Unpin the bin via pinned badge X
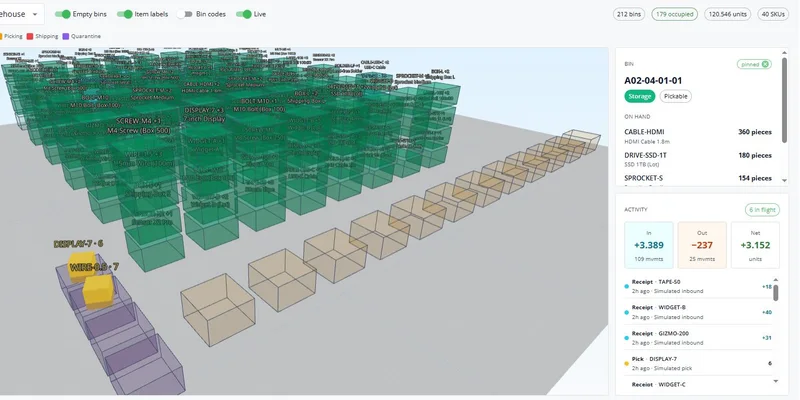Screen dimensions: 800x400 [765, 64]
